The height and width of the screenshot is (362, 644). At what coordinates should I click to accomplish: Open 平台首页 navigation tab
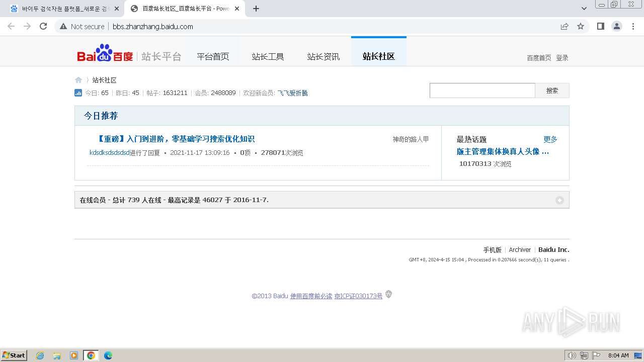click(213, 57)
